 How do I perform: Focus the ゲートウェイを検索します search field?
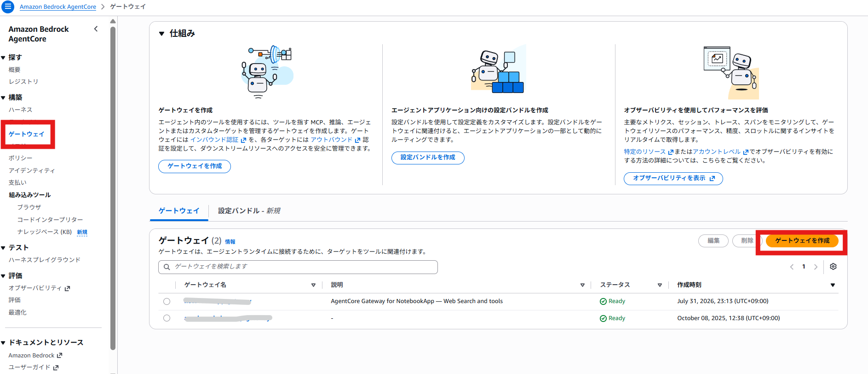[298, 267]
